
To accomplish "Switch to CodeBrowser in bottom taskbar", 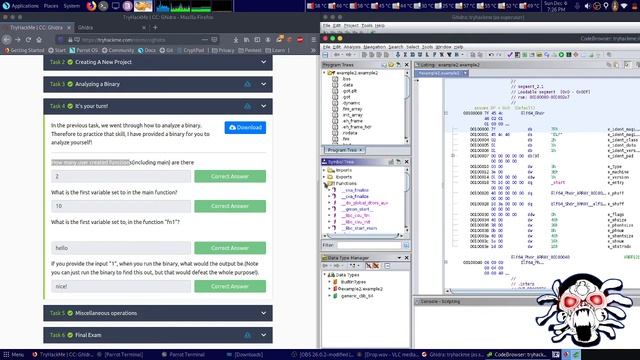I will click(x=516, y=355).
